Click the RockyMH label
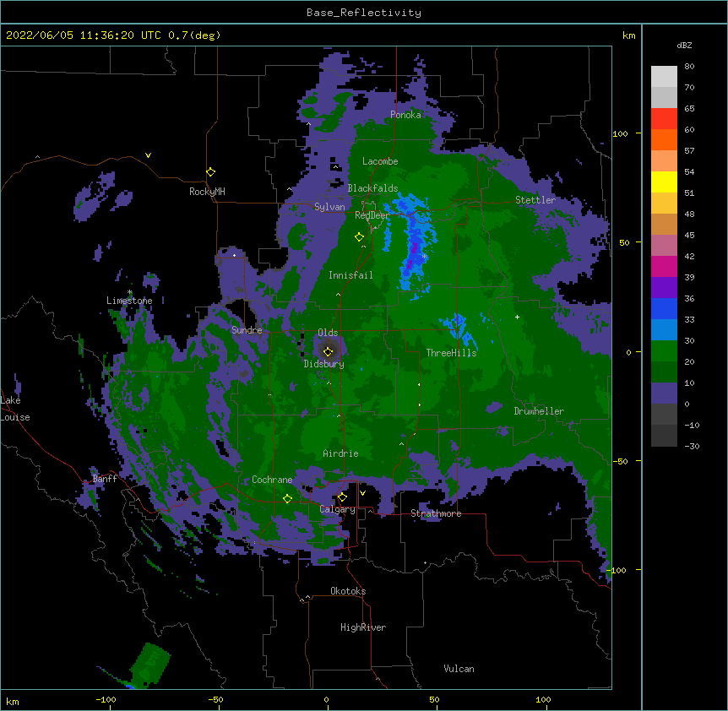Viewport: 728px width, 711px height. click(x=207, y=192)
